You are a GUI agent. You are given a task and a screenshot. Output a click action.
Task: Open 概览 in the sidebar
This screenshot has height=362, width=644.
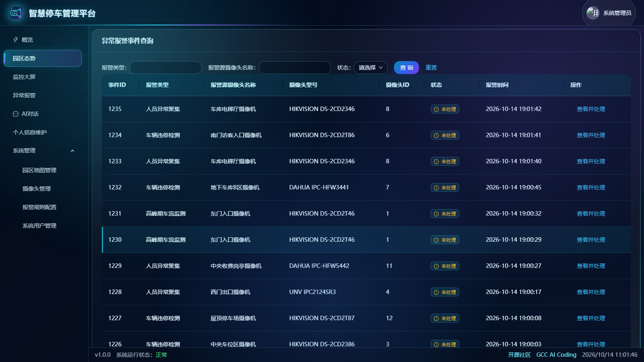[x=42, y=40]
